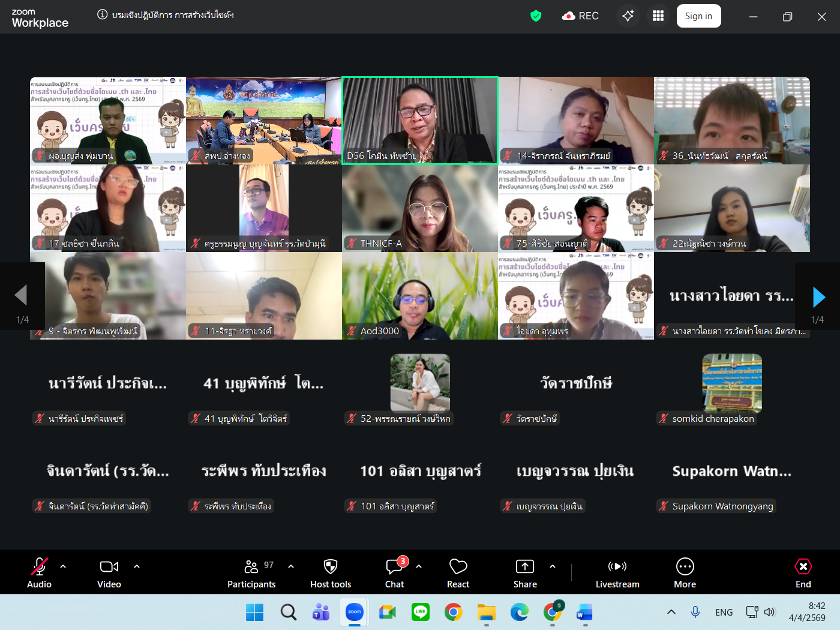Image resolution: width=840 pixels, height=630 pixels.
Task: Open the Livestream options
Action: [x=617, y=573]
